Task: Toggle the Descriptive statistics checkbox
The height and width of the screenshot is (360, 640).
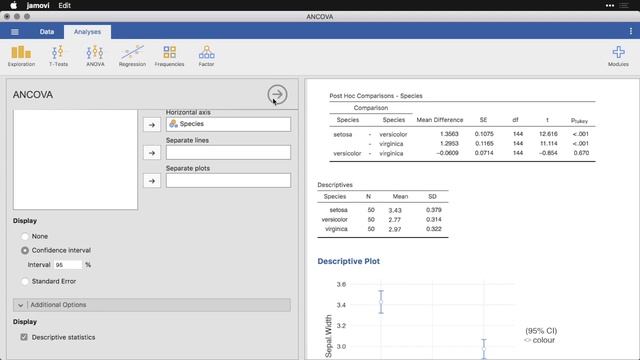Action: click(x=24, y=337)
